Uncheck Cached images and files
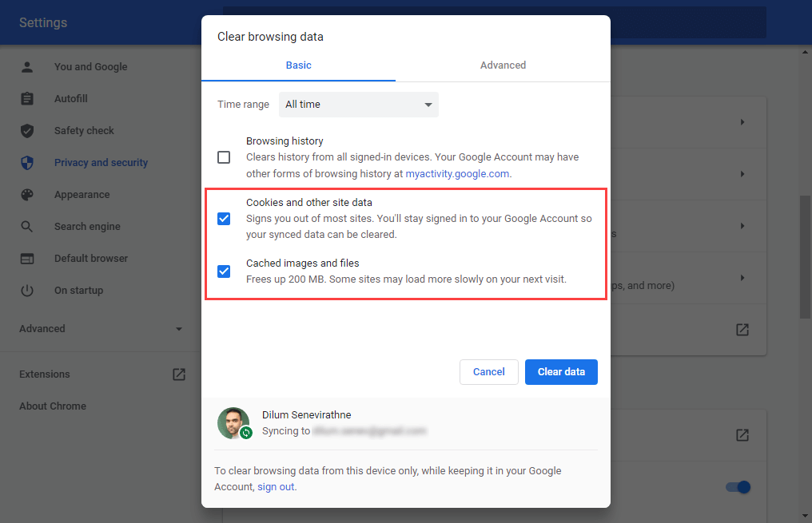Viewport: 812px width, 523px height. (224, 271)
